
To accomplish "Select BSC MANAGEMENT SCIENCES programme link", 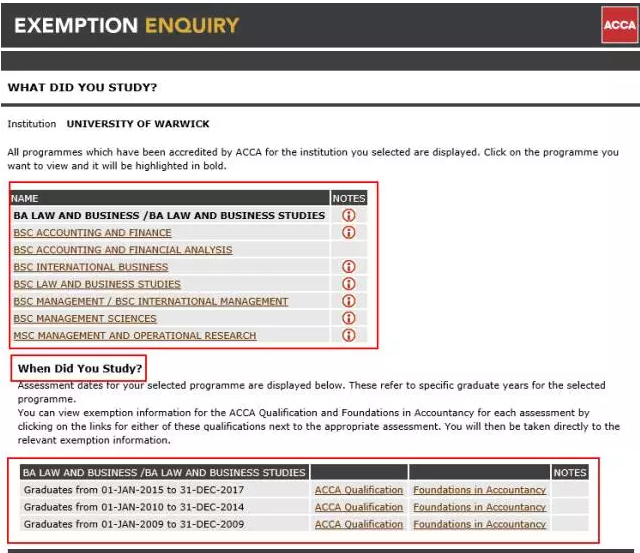I will pyautogui.click(x=85, y=318).
